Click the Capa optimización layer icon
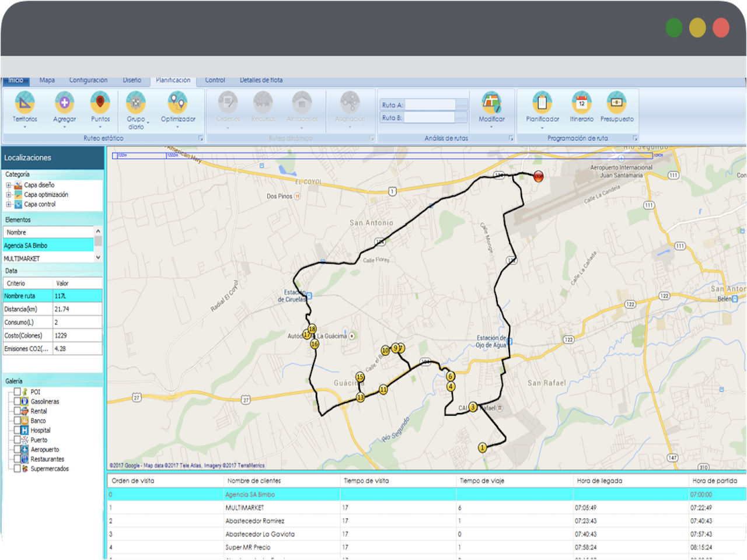 (18, 195)
